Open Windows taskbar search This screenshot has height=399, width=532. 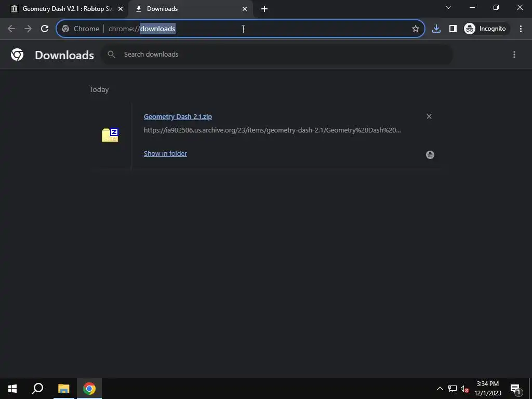(37, 389)
